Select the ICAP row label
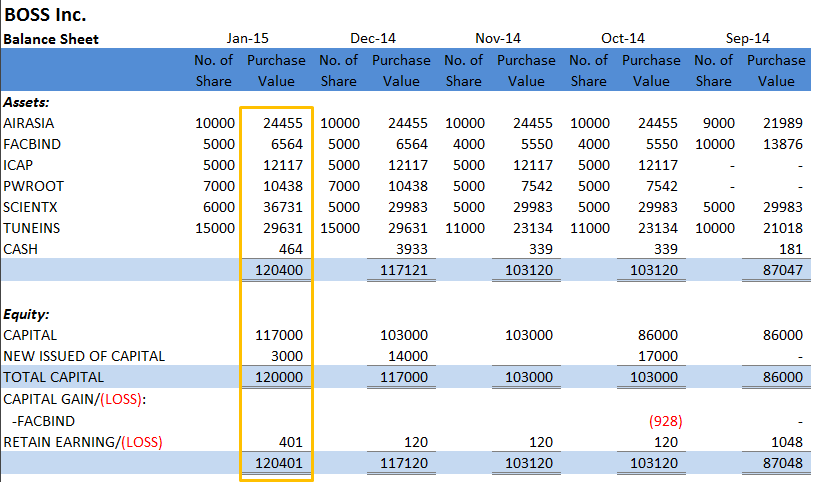 (18, 165)
